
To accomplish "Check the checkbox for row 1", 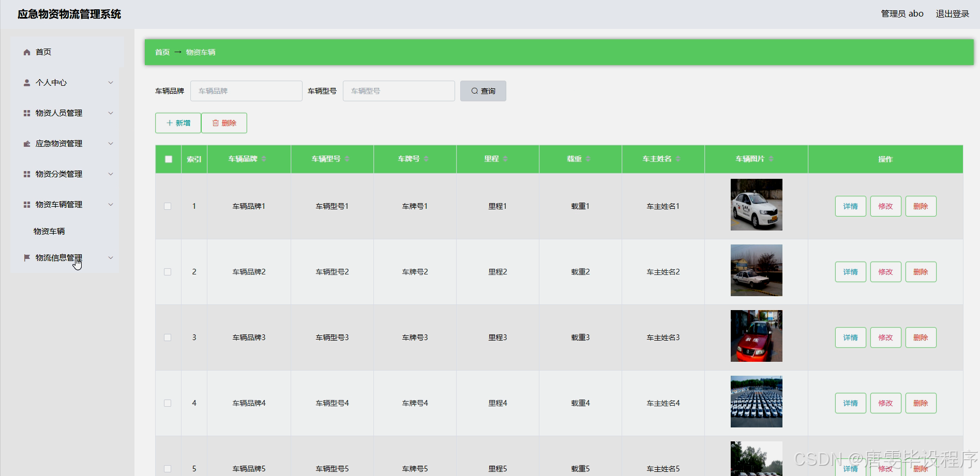I will point(168,206).
